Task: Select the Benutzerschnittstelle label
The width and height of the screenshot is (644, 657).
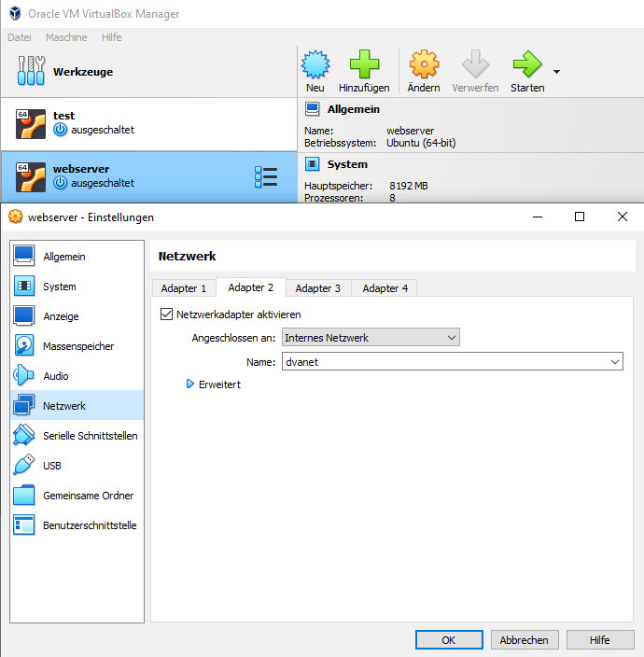Action: pos(90,525)
